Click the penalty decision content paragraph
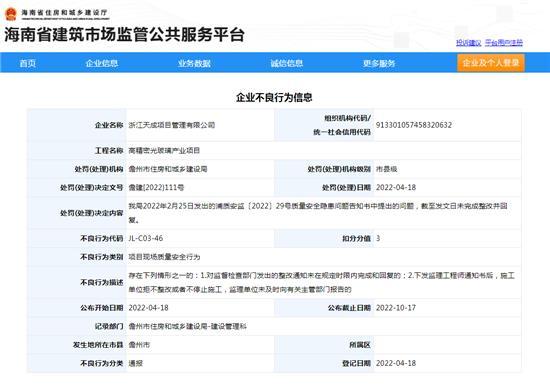This screenshot has width=550, height=385. coord(318,213)
